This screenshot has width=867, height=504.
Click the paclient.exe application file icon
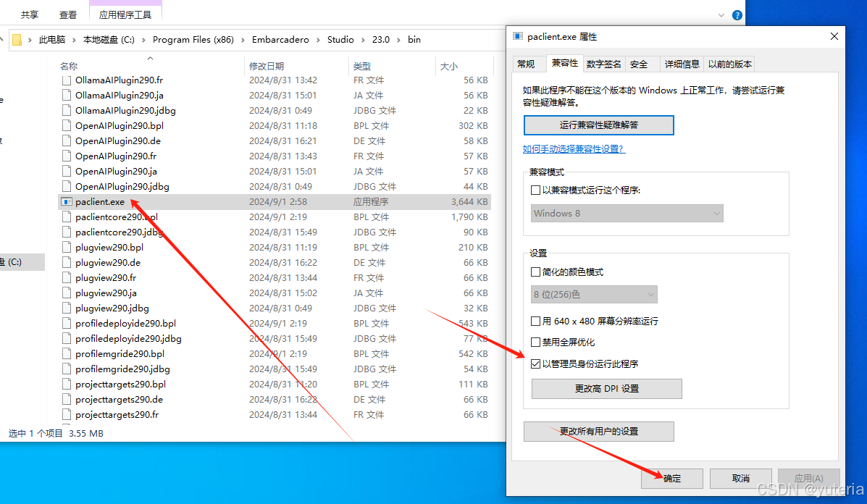(x=67, y=202)
